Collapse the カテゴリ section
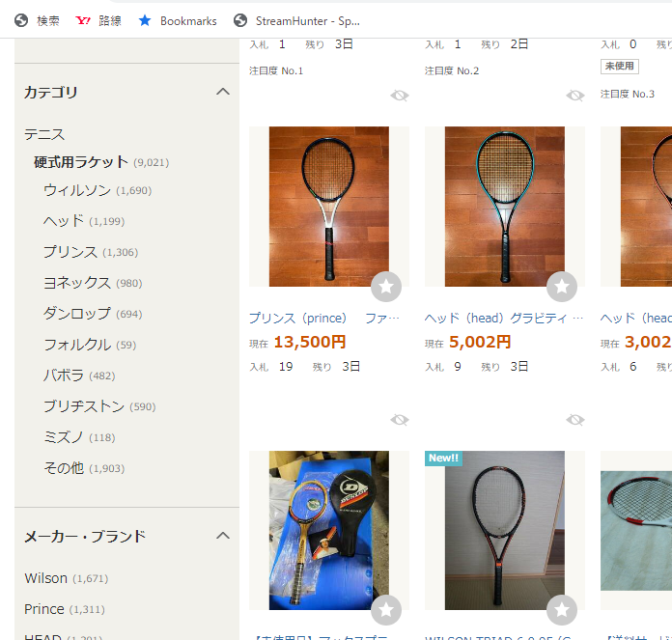The image size is (672, 640). pos(223,92)
